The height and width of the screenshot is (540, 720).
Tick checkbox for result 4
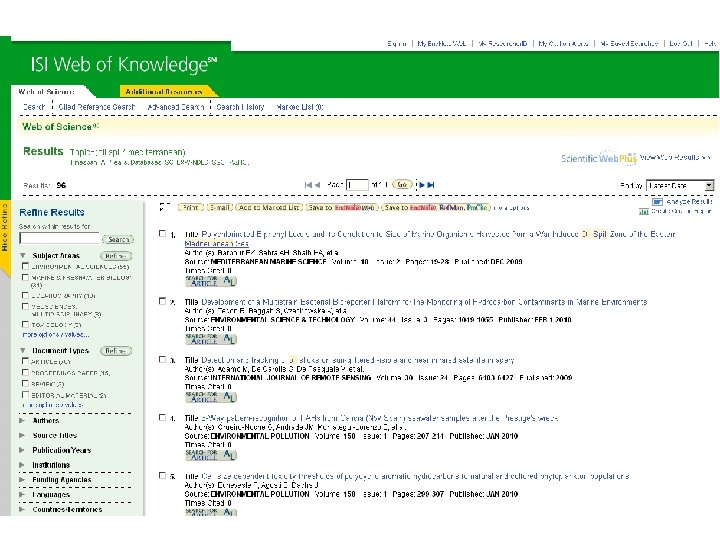tap(162, 417)
